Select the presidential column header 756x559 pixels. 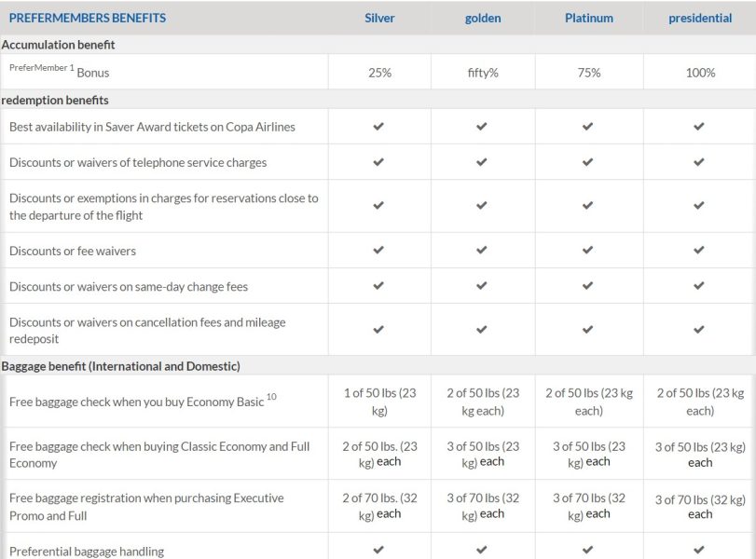(x=700, y=18)
